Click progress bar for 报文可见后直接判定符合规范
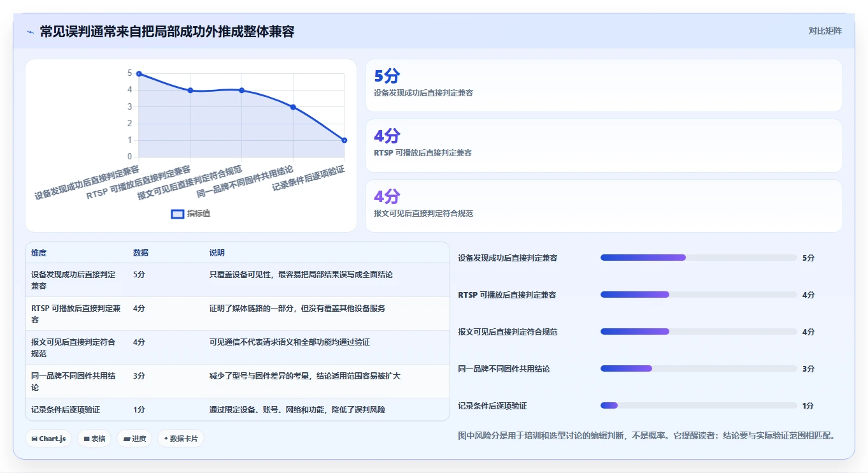 [x=699, y=331]
